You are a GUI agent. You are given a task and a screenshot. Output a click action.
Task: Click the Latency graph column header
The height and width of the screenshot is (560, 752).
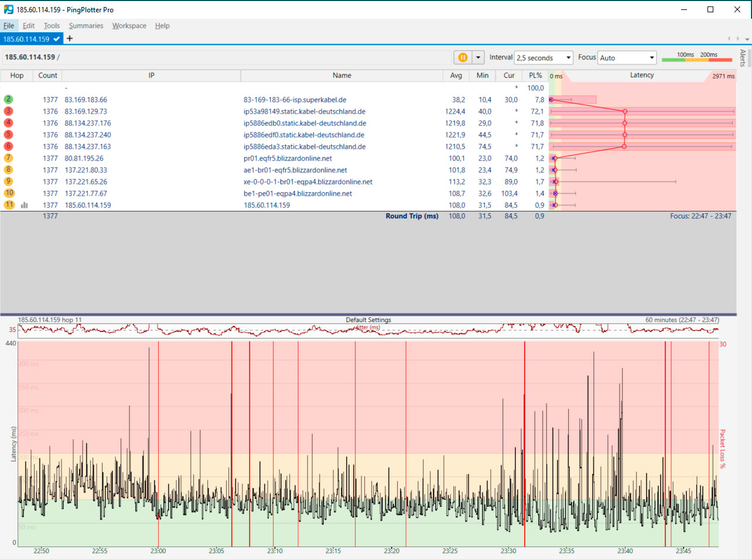(642, 76)
